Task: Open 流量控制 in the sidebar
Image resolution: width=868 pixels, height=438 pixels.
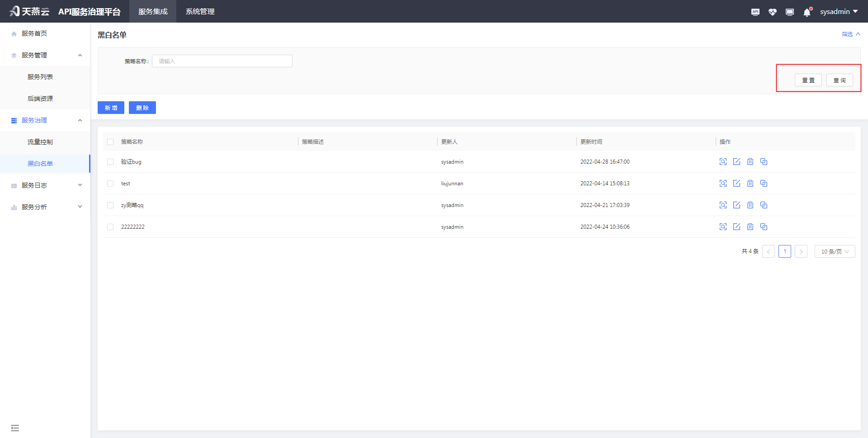Action: pos(40,142)
